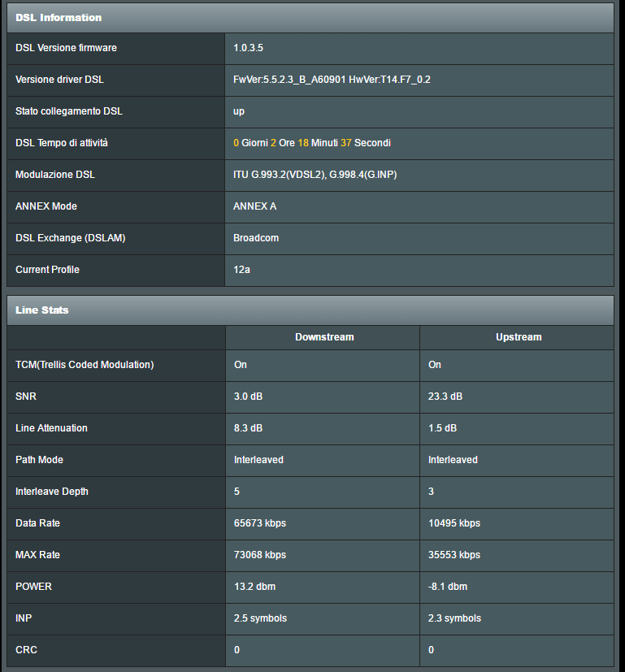The height and width of the screenshot is (672, 625).
Task: Click the ITU G.993.2 modulation value
Action: pyautogui.click(x=315, y=175)
